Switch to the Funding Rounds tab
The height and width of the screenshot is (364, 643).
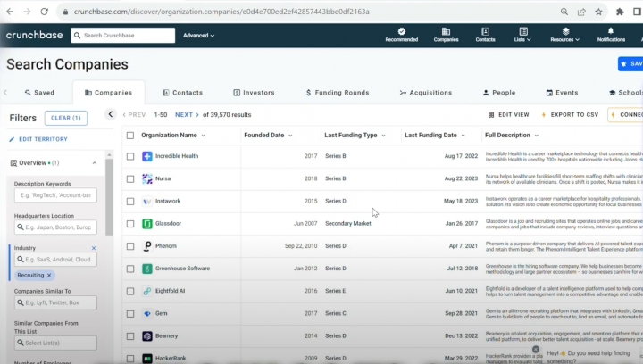pyautogui.click(x=337, y=92)
